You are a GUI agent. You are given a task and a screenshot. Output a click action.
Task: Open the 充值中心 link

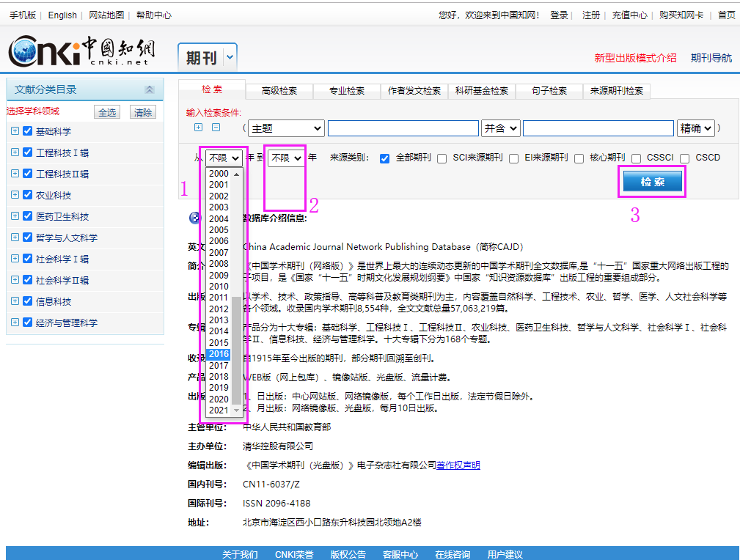tap(629, 15)
